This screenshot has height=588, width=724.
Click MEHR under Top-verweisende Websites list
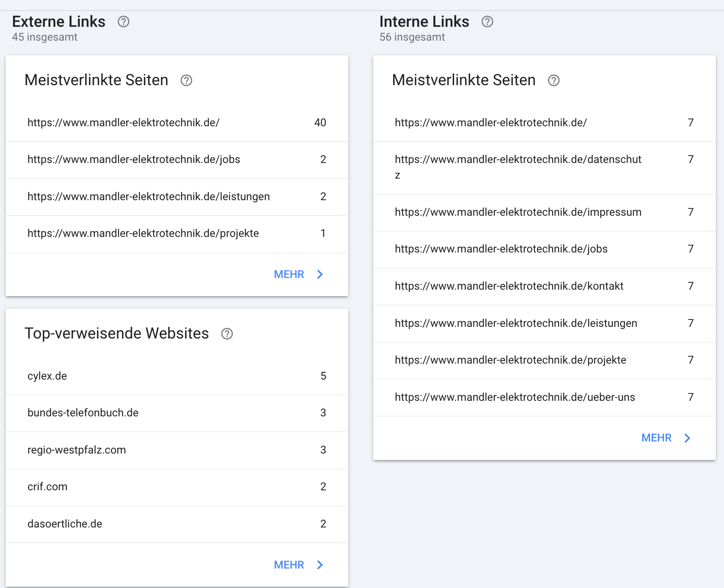pos(289,565)
